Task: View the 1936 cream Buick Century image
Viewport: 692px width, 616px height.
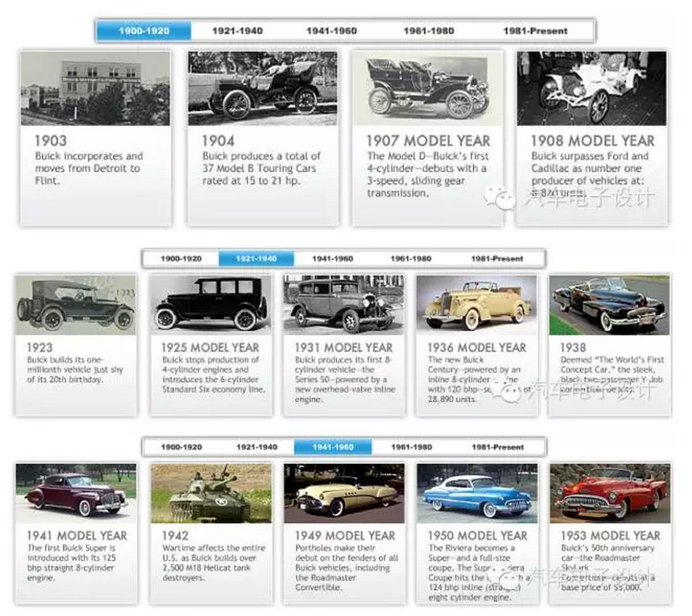Action: [476, 305]
